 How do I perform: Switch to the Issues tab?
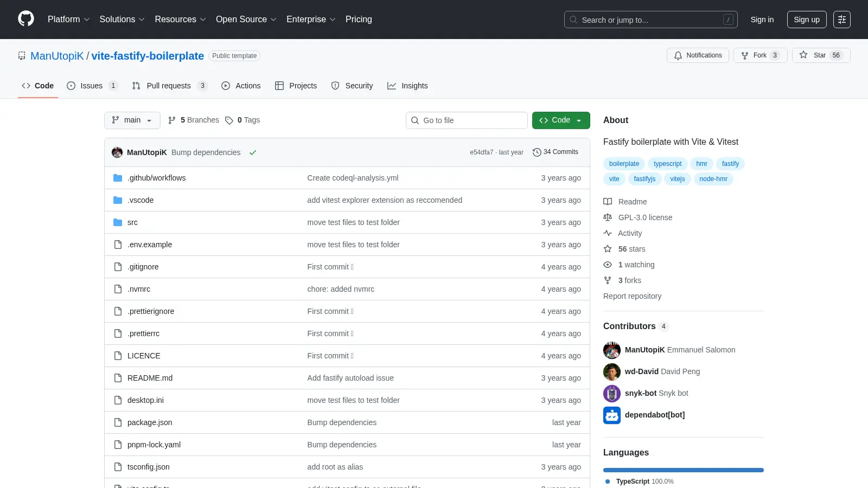point(92,86)
